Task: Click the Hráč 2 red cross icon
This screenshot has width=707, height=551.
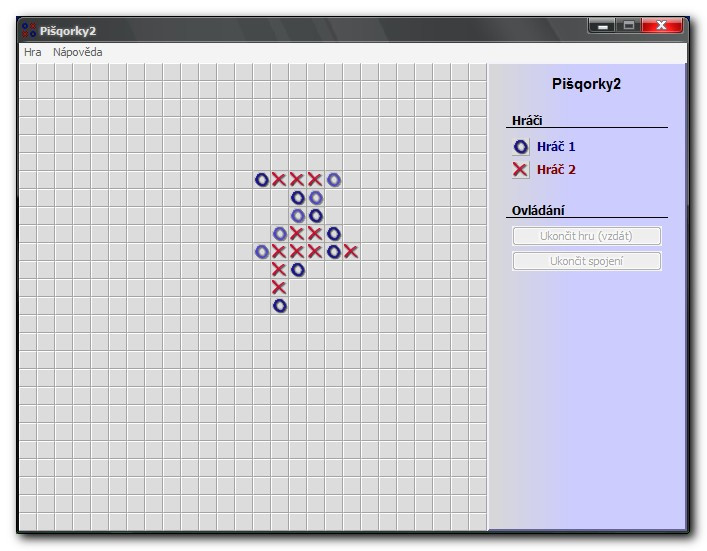Action: point(521,170)
